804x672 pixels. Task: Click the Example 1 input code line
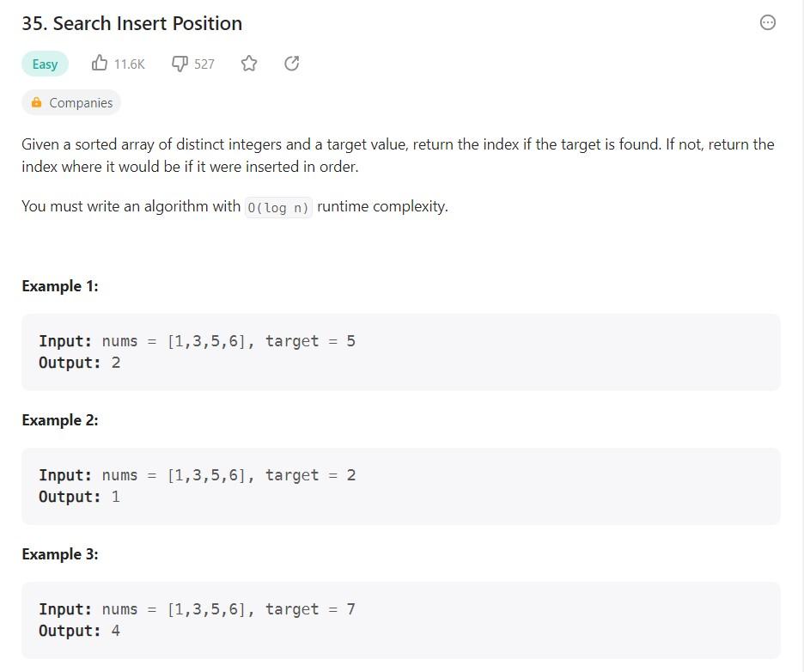(197, 341)
